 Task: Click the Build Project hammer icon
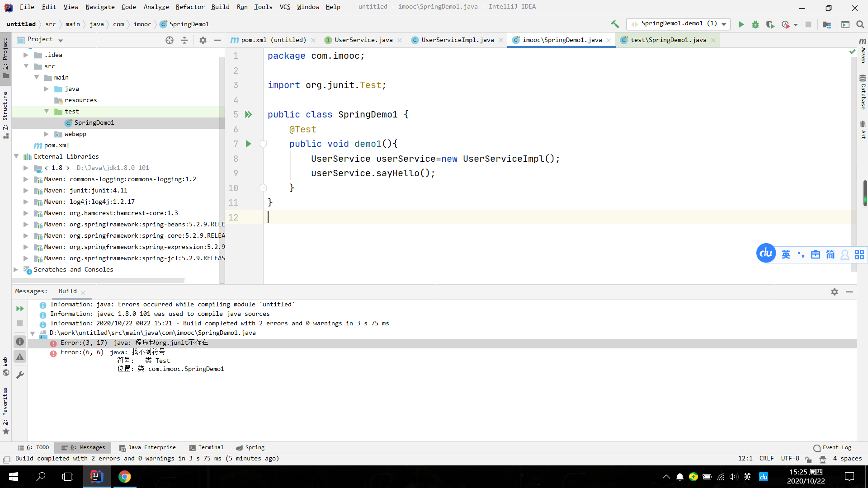tap(615, 24)
